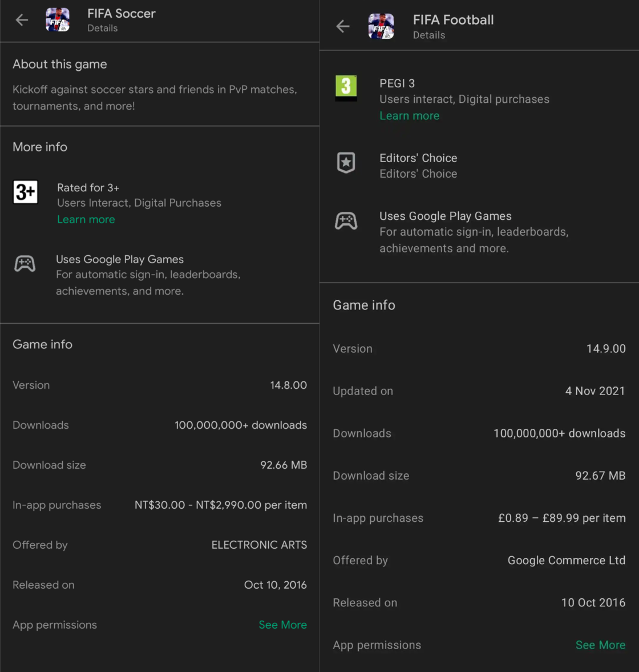Tap the FIFA Soccer app icon

[x=58, y=20]
